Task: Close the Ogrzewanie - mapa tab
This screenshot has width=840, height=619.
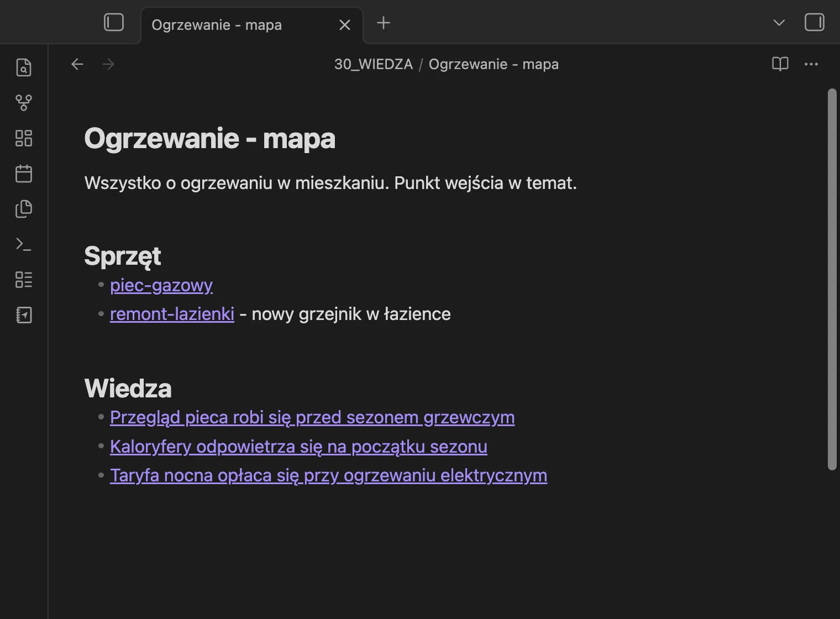Action: (345, 25)
